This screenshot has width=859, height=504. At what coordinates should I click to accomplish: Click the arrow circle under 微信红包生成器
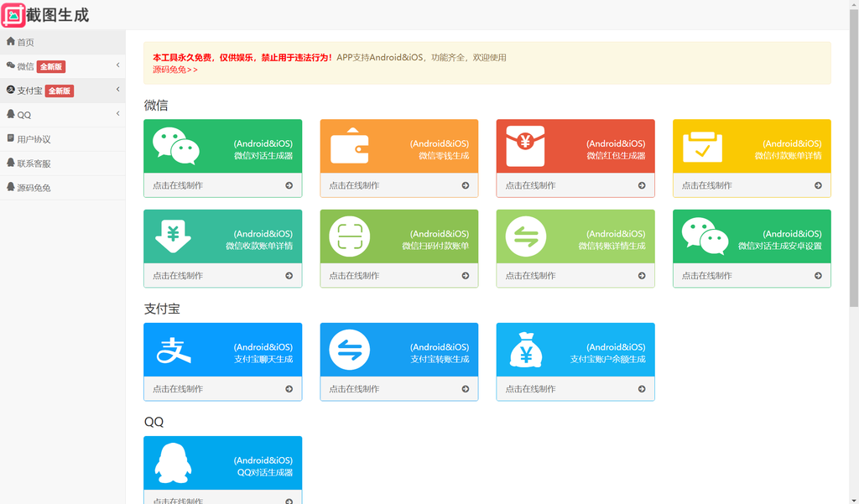642,185
